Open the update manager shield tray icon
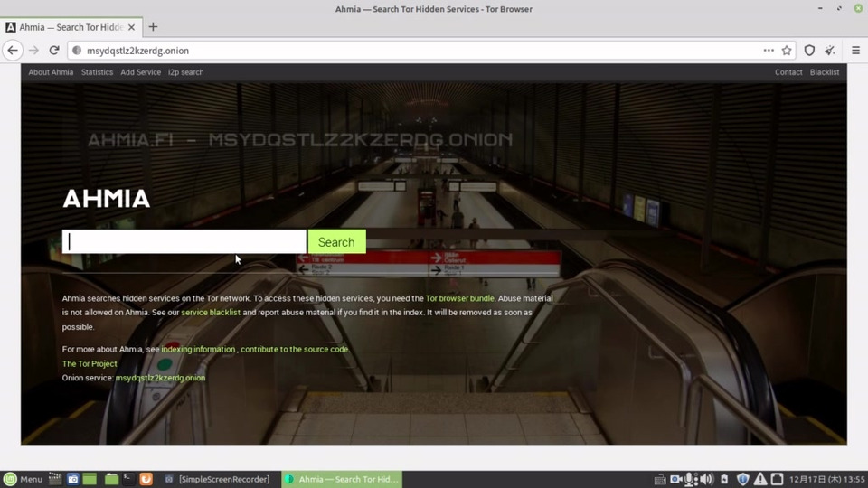868x488 pixels. (743, 479)
